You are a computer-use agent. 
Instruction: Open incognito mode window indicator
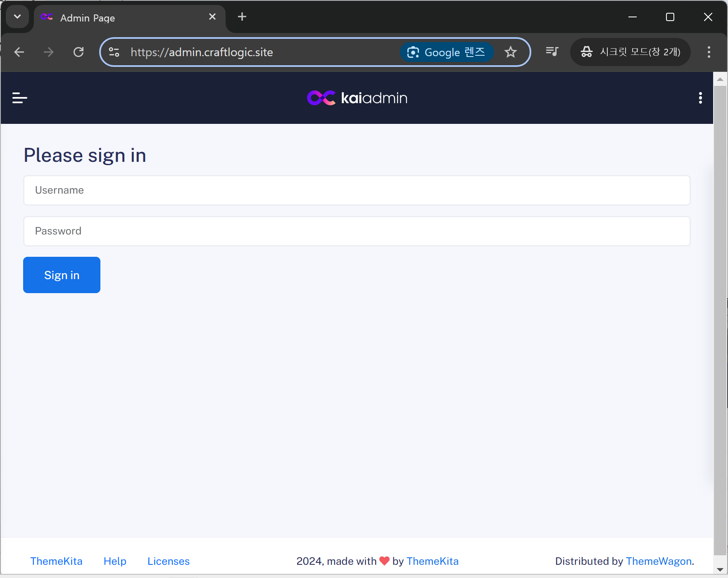pyautogui.click(x=630, y=52)
